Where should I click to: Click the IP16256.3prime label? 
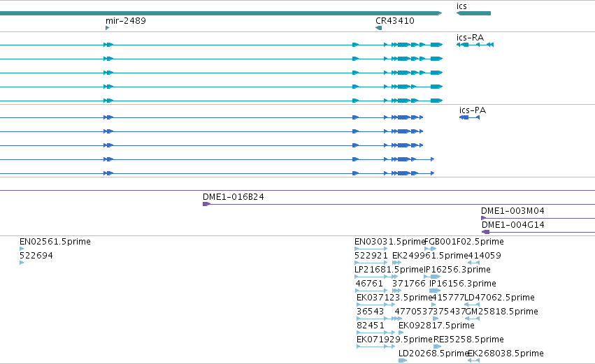tap(457, 270)
